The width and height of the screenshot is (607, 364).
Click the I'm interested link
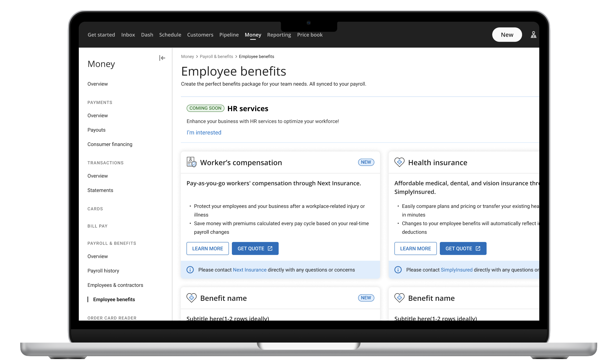pos(204,133)
